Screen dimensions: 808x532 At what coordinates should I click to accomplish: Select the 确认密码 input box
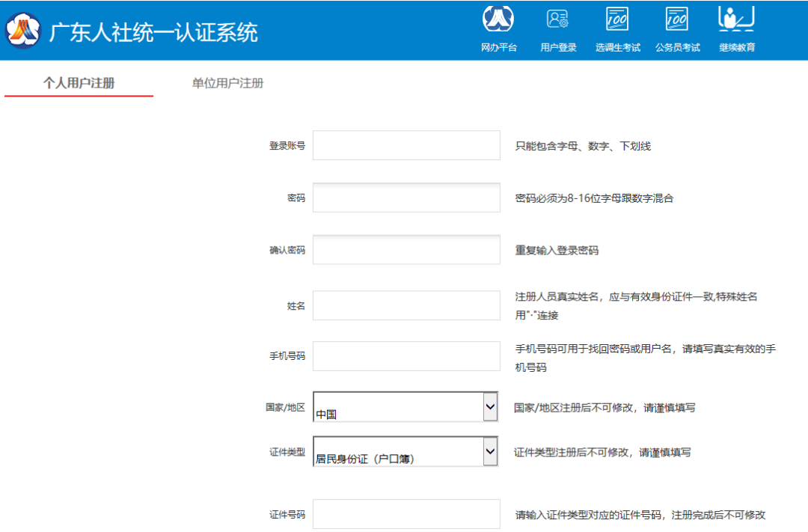click(406, 250)
